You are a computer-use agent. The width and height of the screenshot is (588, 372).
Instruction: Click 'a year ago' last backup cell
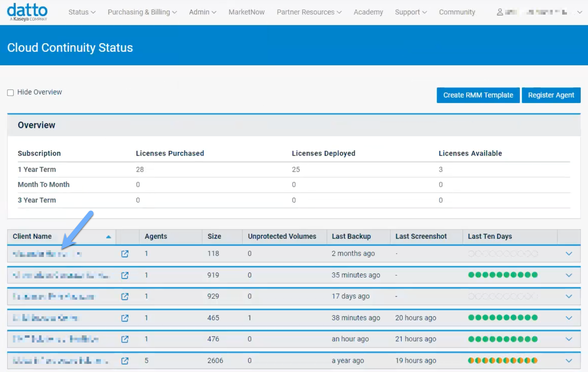coord(348,361)
